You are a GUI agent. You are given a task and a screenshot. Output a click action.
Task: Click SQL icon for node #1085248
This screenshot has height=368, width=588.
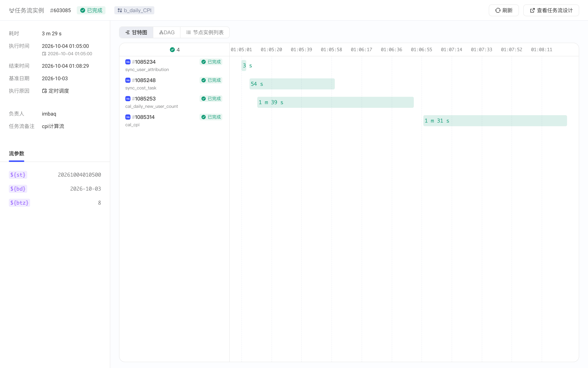(x=128, y=80)
